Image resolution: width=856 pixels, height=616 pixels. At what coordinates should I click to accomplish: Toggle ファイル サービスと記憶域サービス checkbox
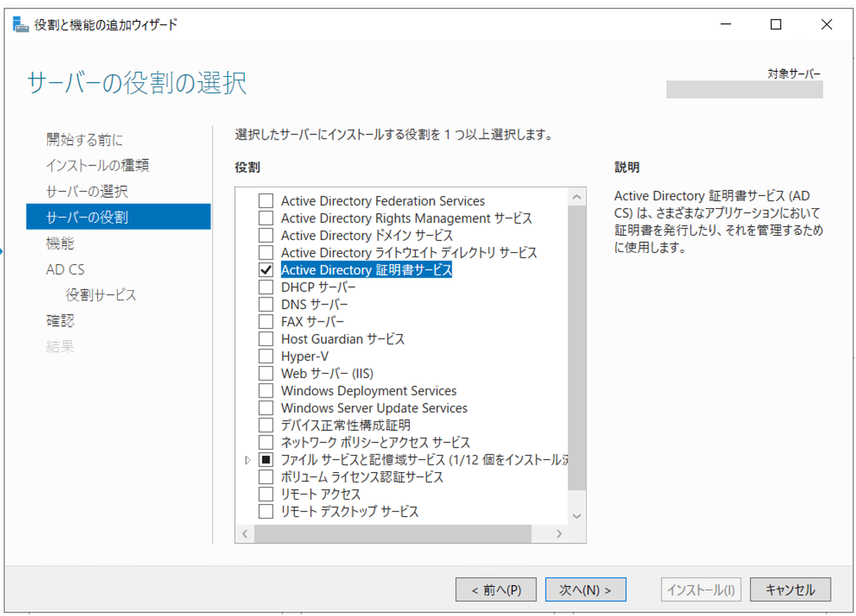click(266, 459)
